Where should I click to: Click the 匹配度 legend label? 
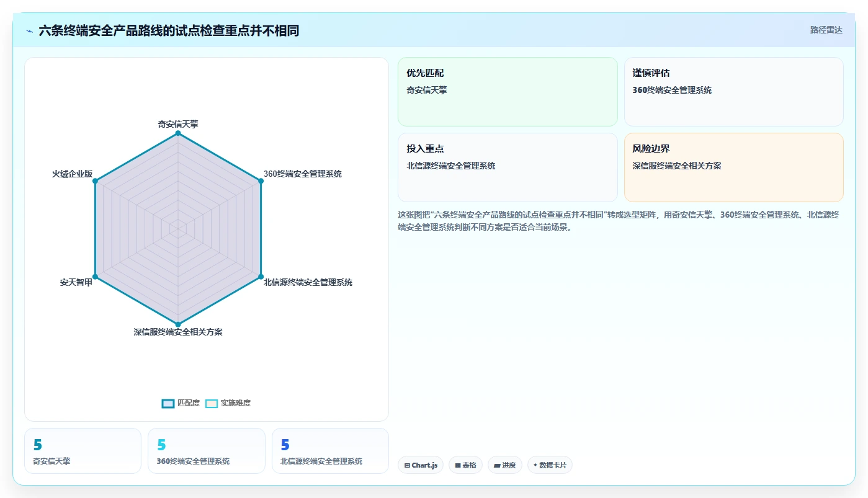[189, 403]
